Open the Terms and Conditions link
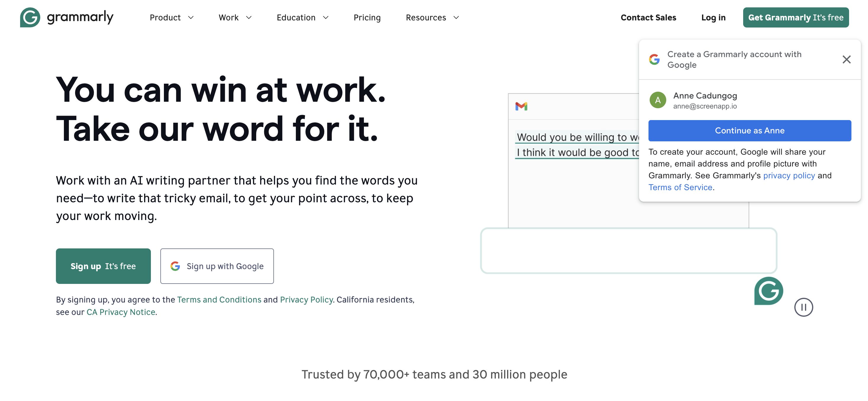 tap(219, 299)
